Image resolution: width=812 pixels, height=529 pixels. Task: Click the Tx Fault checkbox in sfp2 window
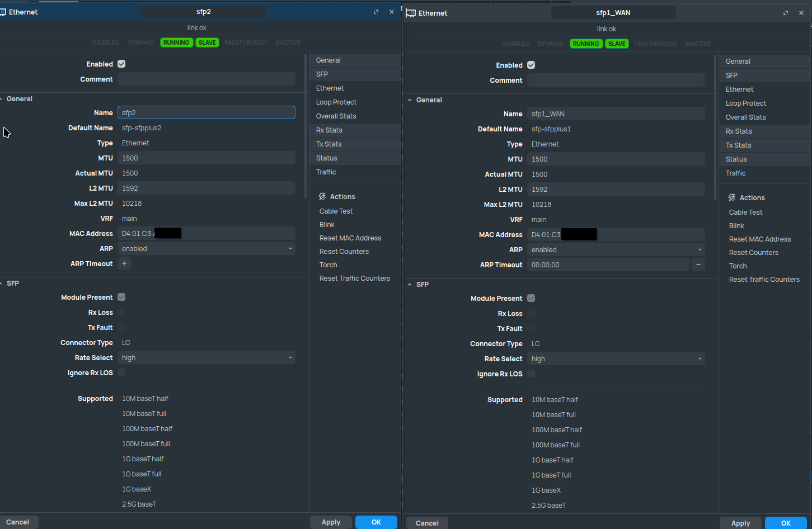[x=121, y=327]
